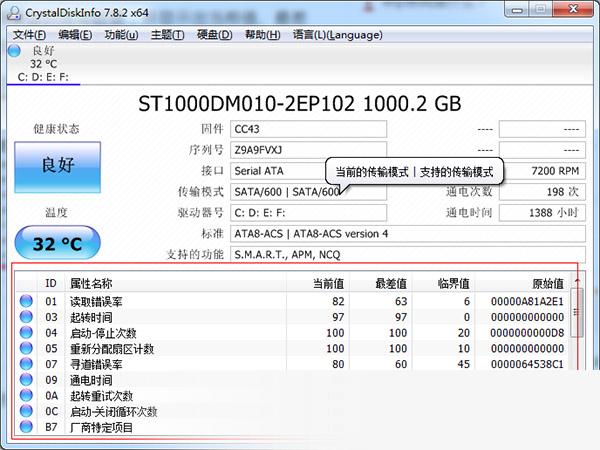Open the 文件(F) menu
Screen dimensions: 600x450
point(29,35)
